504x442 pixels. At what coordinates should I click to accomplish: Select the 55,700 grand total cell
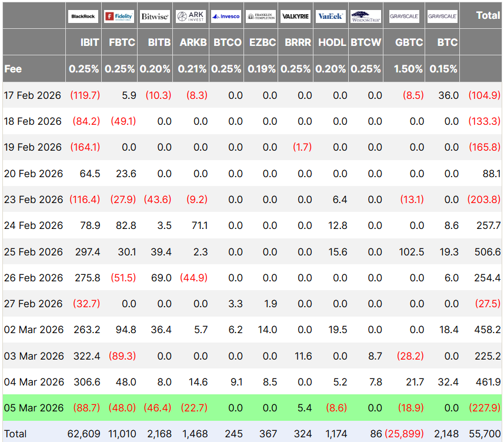point(485,434)
